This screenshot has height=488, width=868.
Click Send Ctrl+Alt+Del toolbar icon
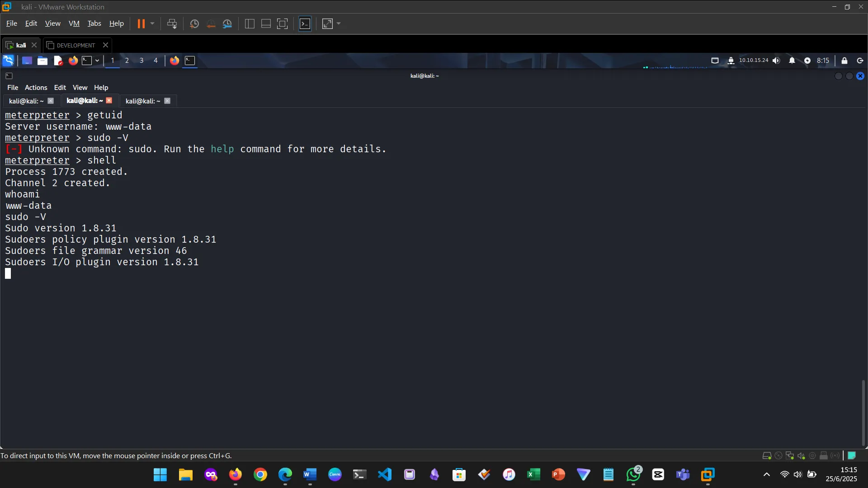[x=172, y=24]
